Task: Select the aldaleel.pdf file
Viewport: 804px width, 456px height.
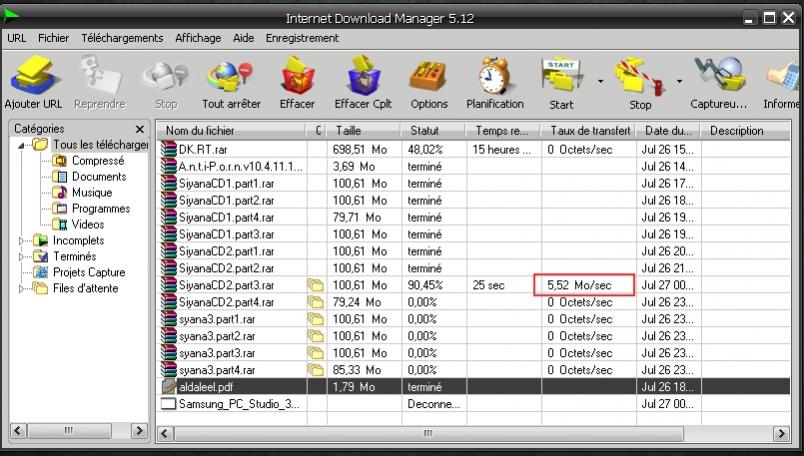Action: (x=473, y=386)
